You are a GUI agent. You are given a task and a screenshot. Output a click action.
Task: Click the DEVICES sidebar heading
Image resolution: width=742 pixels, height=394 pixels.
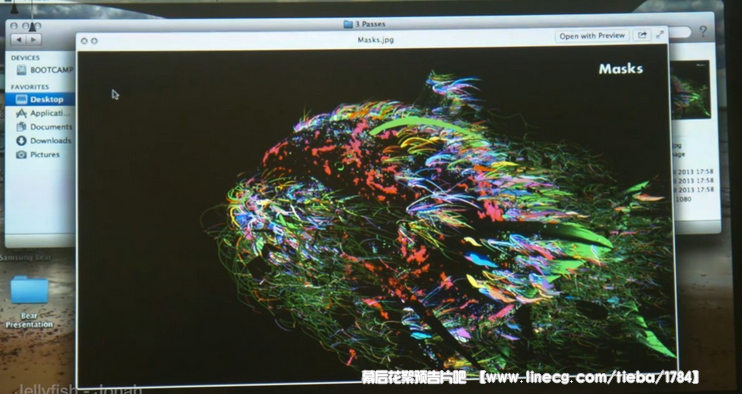(x=25, y=58)
